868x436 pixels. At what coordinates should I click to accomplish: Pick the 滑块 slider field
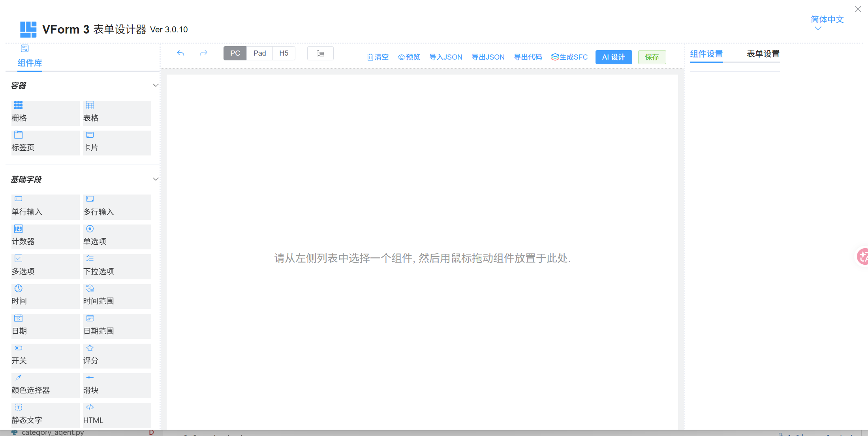[x=117, y=385]
